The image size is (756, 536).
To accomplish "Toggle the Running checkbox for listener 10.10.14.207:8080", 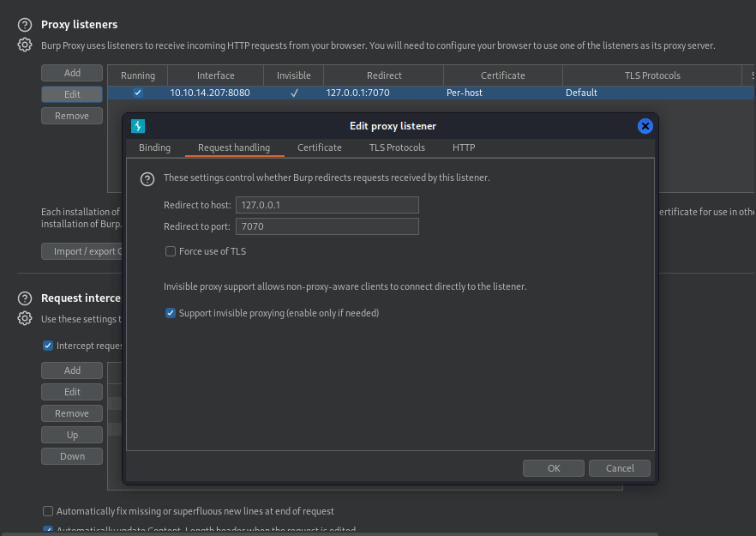I will (x=138, y=93).
